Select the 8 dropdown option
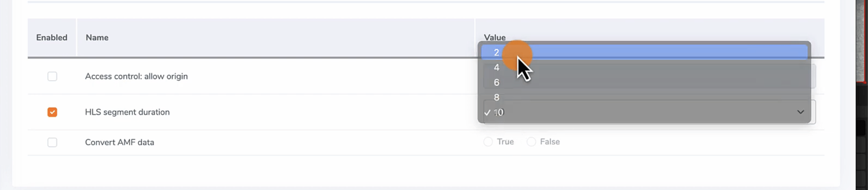The width and height of the screenshot is (868, 190). (644, 97)
